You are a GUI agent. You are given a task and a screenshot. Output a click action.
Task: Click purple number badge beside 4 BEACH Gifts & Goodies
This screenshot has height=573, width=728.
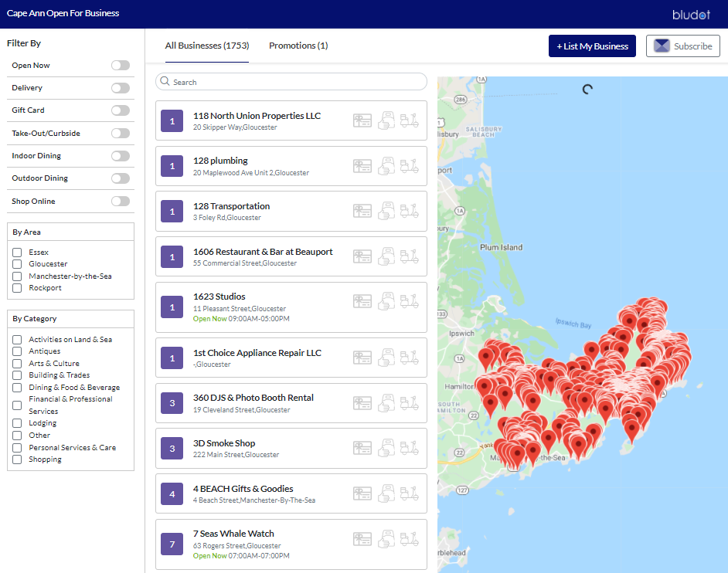coord(172,493)
